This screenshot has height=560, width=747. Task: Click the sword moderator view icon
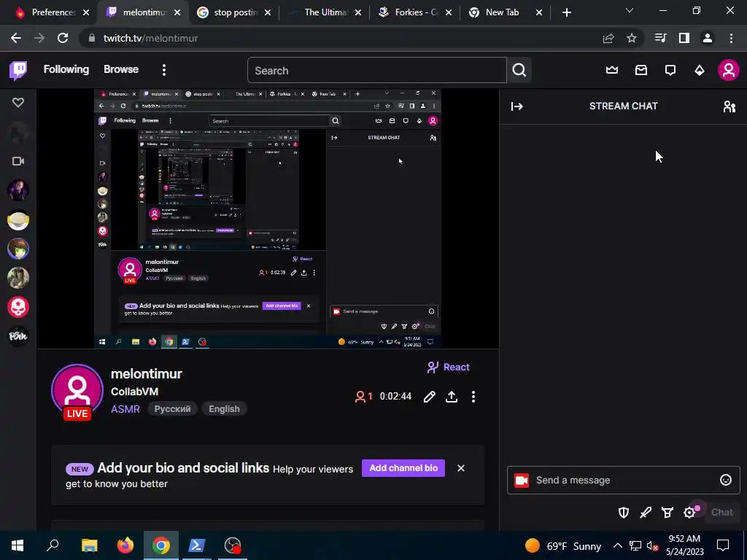pos(646,513)
